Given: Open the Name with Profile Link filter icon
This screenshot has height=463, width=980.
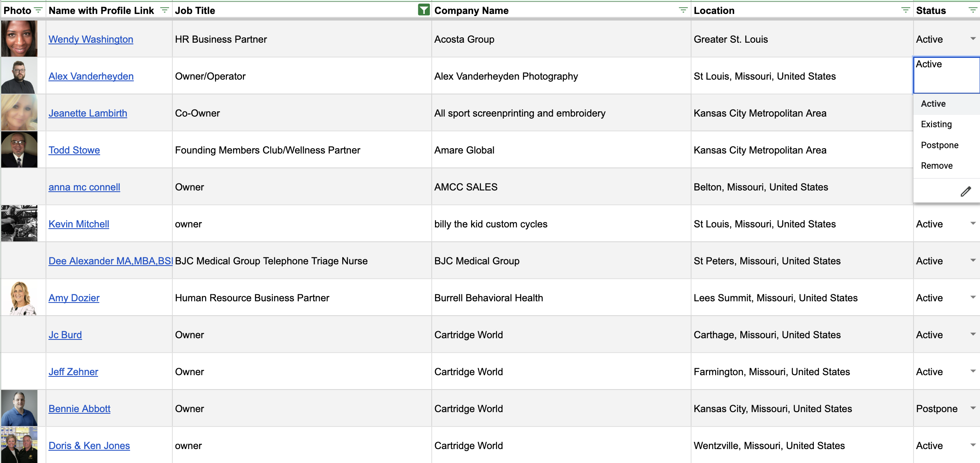Looking at the screenshot, I should click(164, 10).
